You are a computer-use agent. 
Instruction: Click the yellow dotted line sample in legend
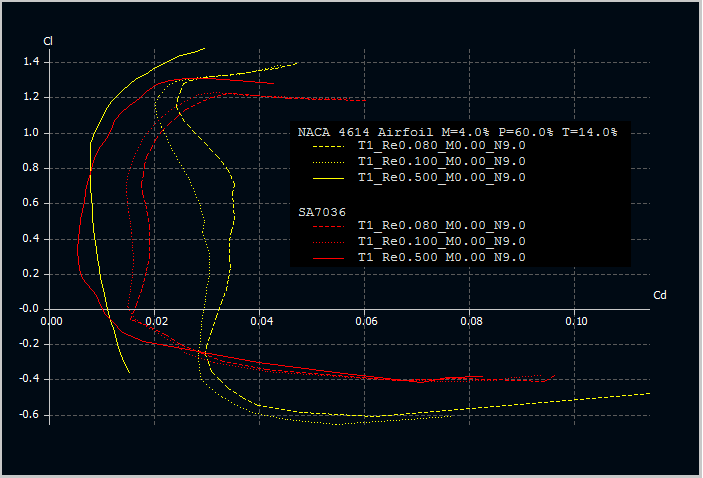click(x=329, y=162)
